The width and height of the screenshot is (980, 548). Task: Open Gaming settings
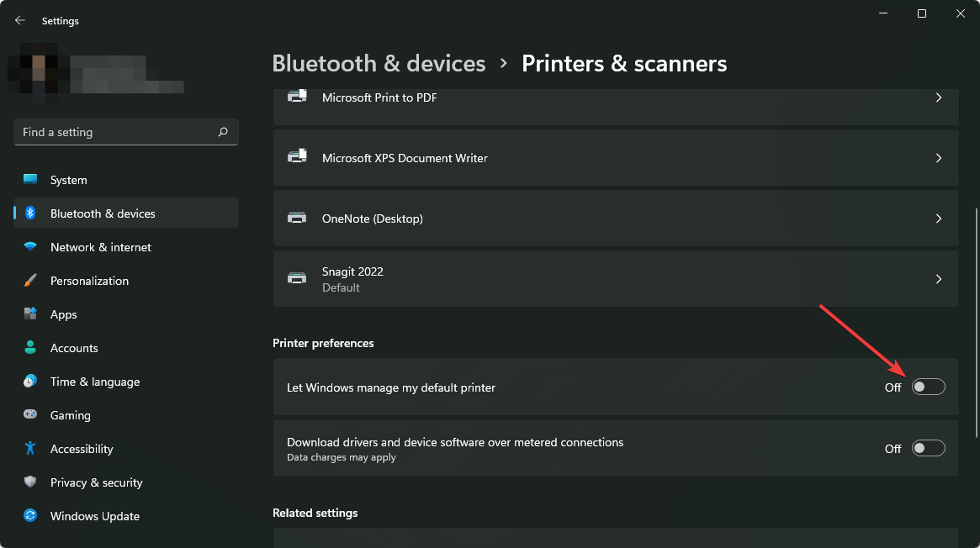(x=126, y=415)
